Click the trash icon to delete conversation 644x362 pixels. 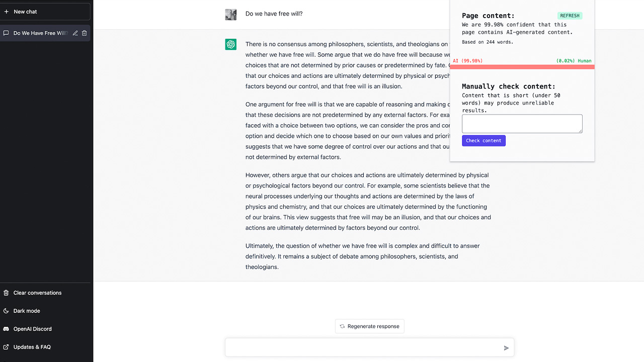85,33
